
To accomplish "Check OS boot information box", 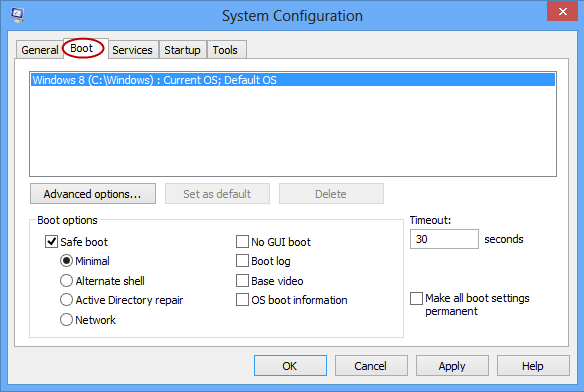I will tap(242, 300).
